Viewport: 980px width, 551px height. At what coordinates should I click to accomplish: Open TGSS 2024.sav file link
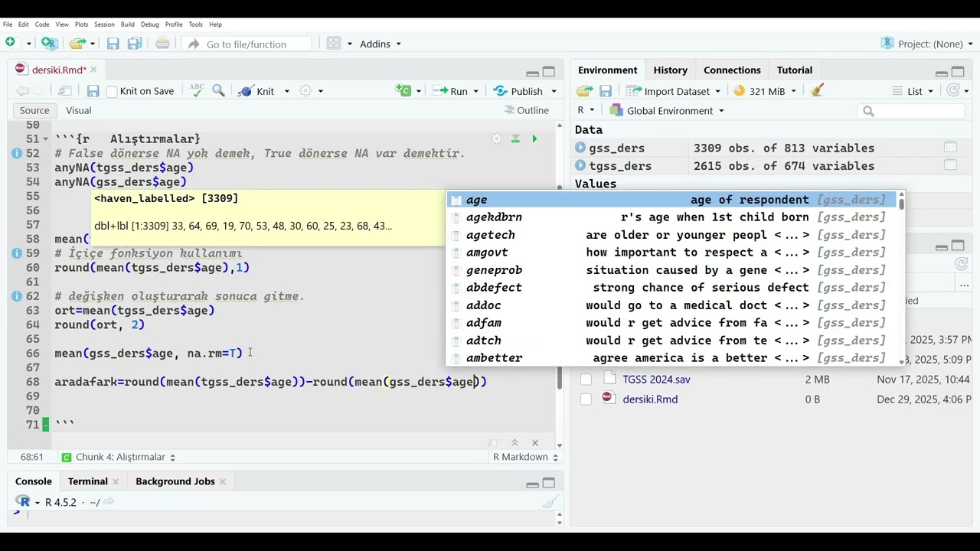pos(656,379)
